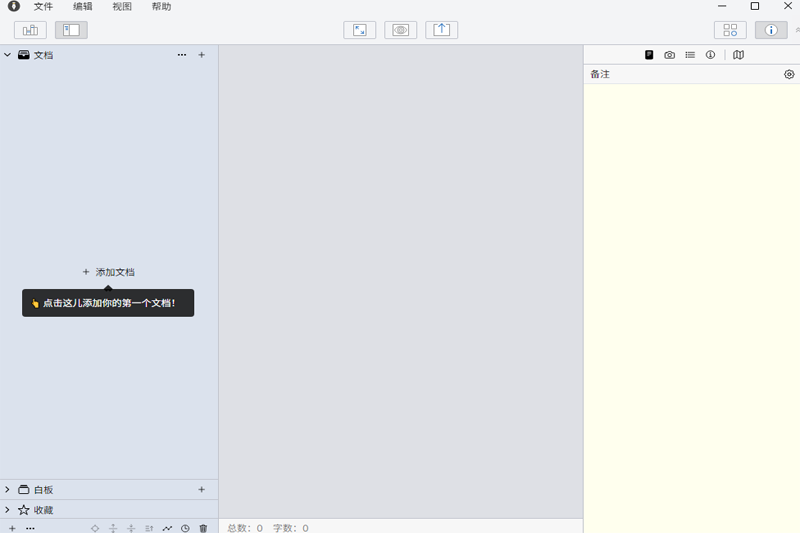Click the gear settings icon beside 备注

789,74
